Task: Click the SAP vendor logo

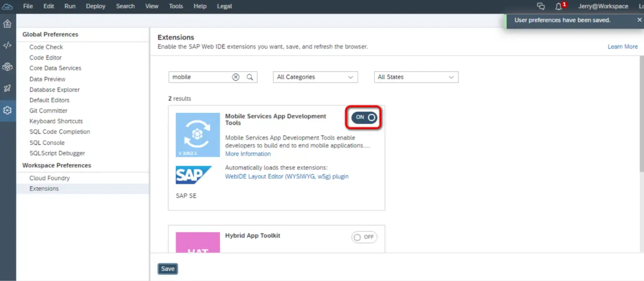Action: tap(193, 175)
